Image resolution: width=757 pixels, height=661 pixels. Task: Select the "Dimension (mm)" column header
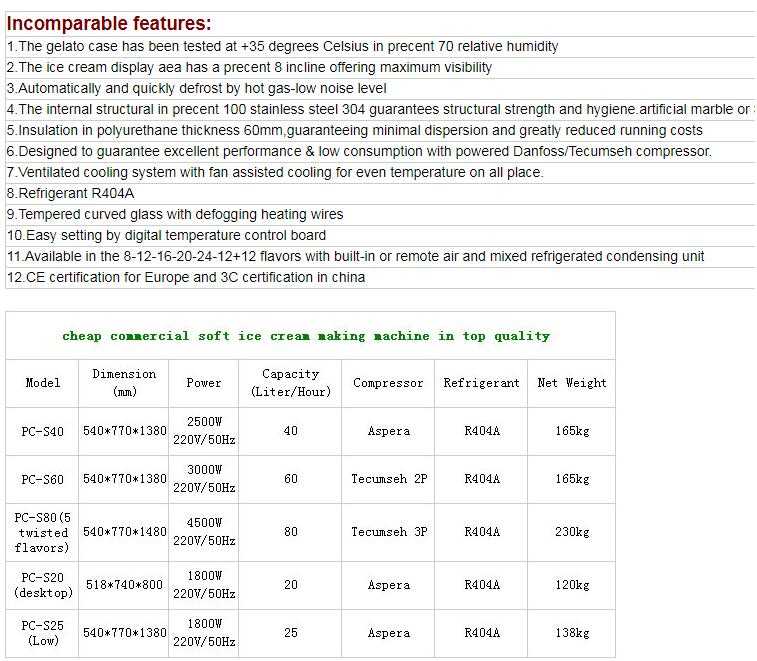[x=125, y=383]
